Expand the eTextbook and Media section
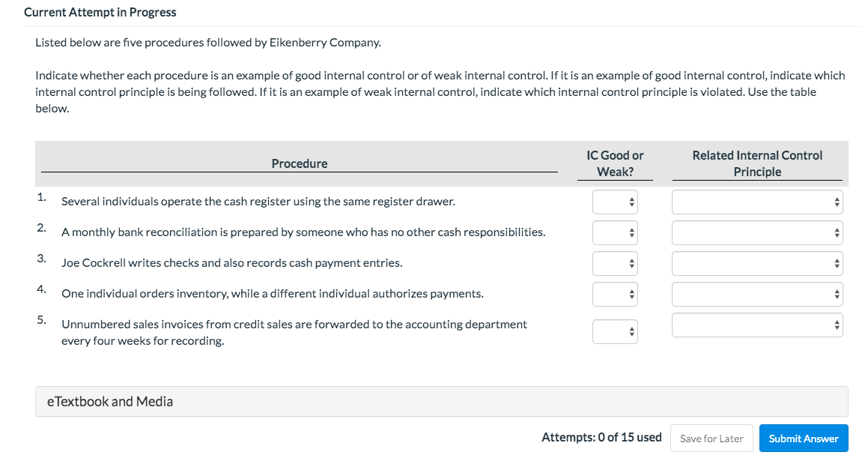868x476 pixels. point(110,401)
